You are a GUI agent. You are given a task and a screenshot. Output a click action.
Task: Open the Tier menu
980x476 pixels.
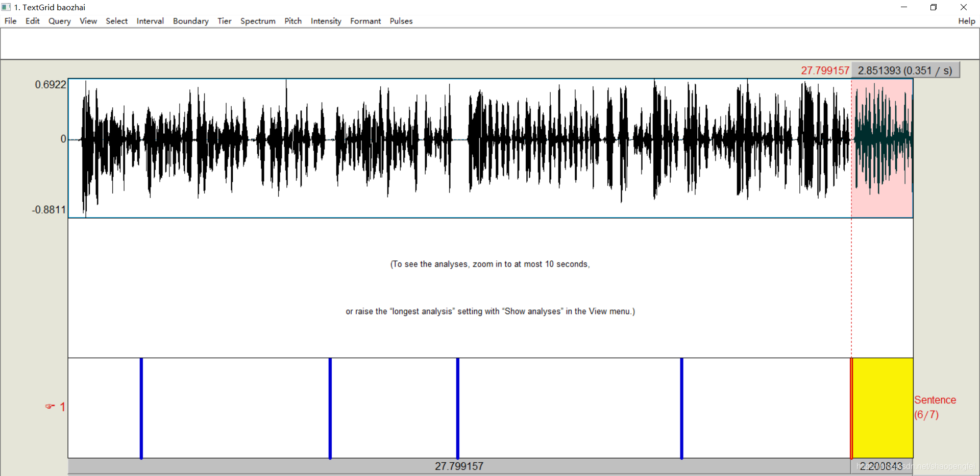click(225, 21)
